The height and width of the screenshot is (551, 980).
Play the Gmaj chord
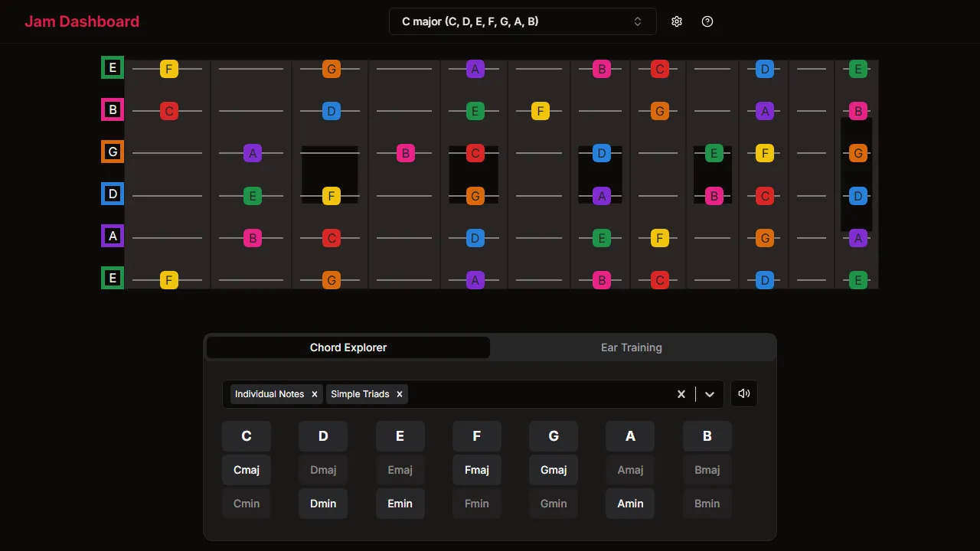(x=553, y=469)
